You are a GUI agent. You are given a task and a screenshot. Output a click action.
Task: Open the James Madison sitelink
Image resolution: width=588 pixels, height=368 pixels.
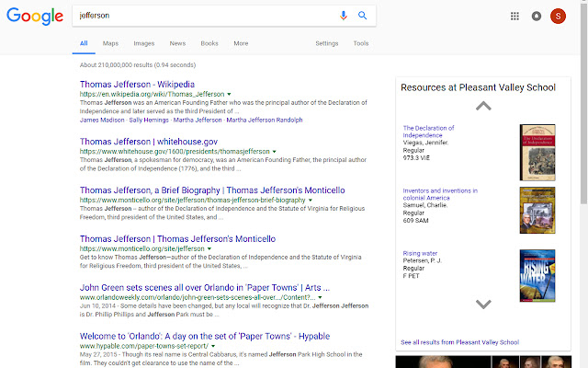coord(102,120)
